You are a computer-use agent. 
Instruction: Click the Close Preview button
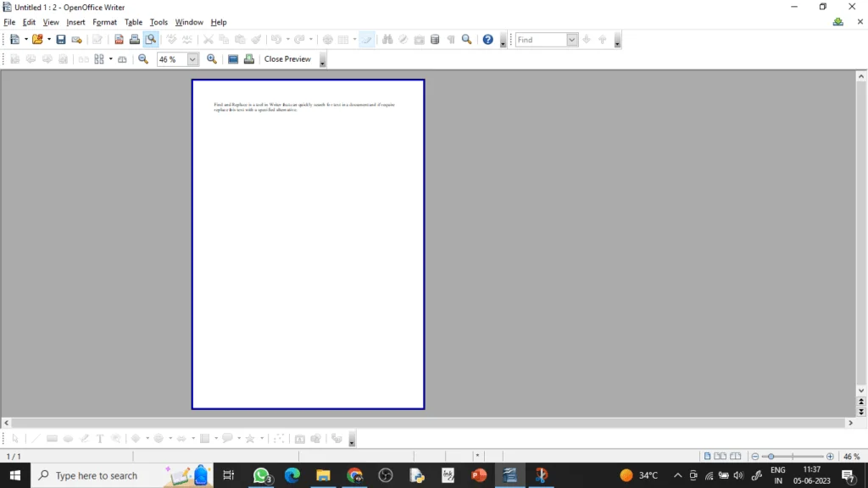[x=287, y=59]
